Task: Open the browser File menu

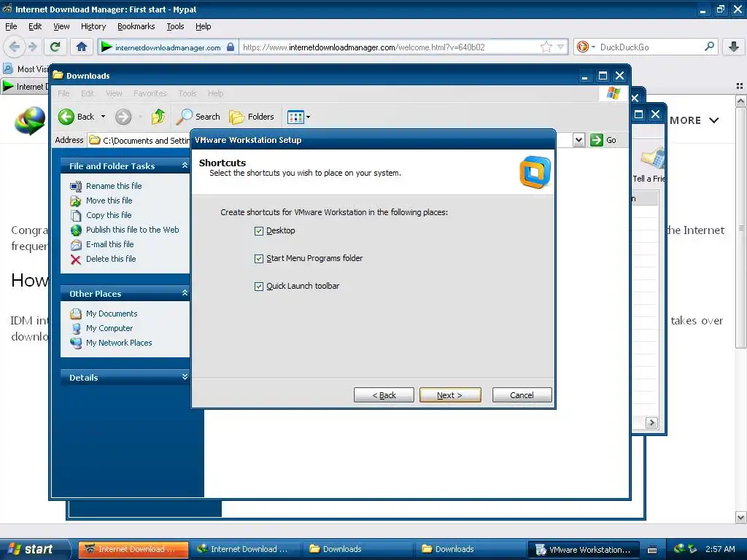Action: (11, 26)
